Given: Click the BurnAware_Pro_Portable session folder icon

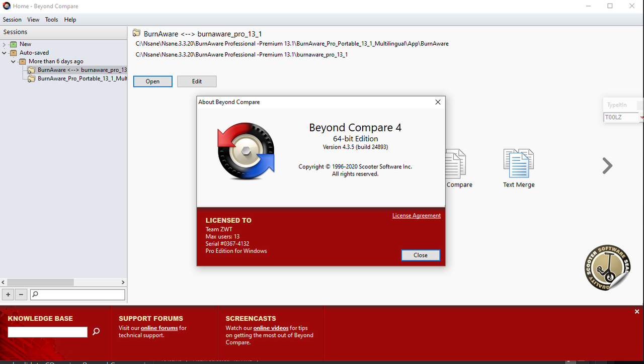Looking at the screenshot, I should pyautogui.click(x=31, y=78).
